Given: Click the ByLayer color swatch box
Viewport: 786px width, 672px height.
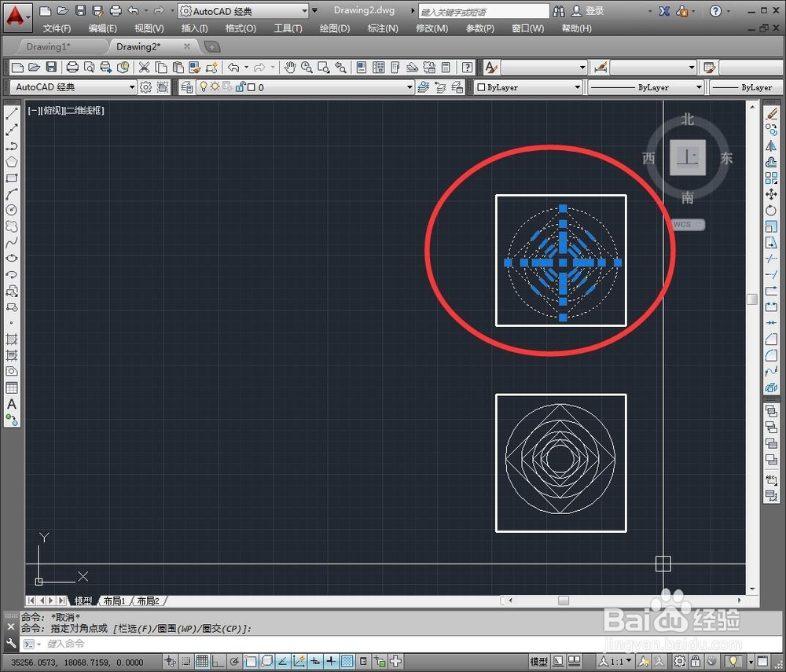Looking at the screenshot, I should (481, 87).
